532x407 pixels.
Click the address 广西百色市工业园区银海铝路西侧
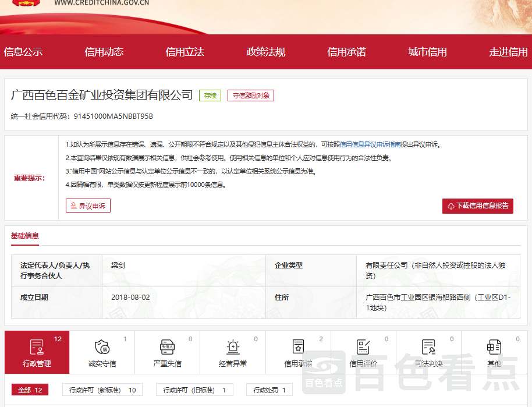tap(438, 302)
